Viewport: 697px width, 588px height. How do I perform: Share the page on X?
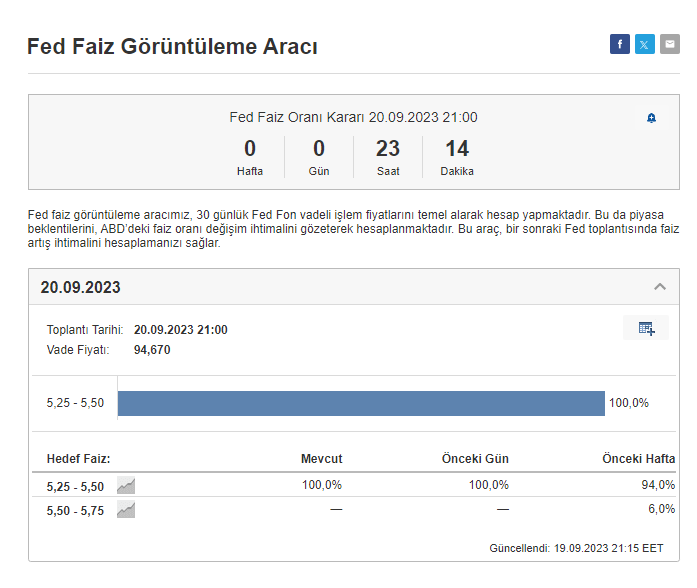645,44
